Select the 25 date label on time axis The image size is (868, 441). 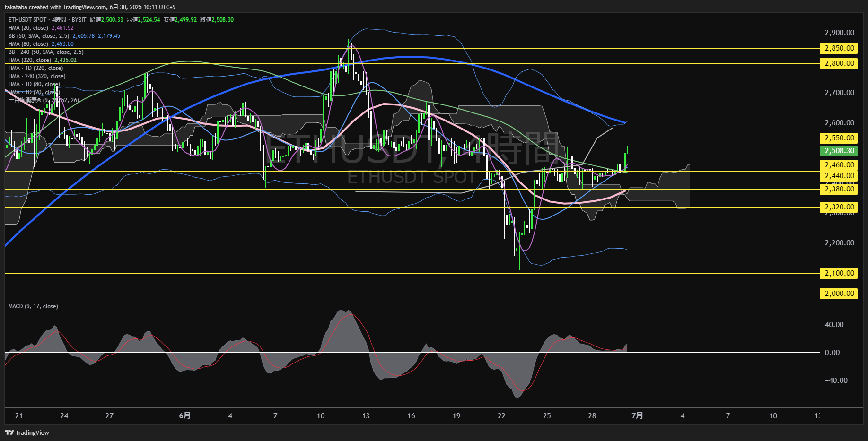[x=547, y=416]
